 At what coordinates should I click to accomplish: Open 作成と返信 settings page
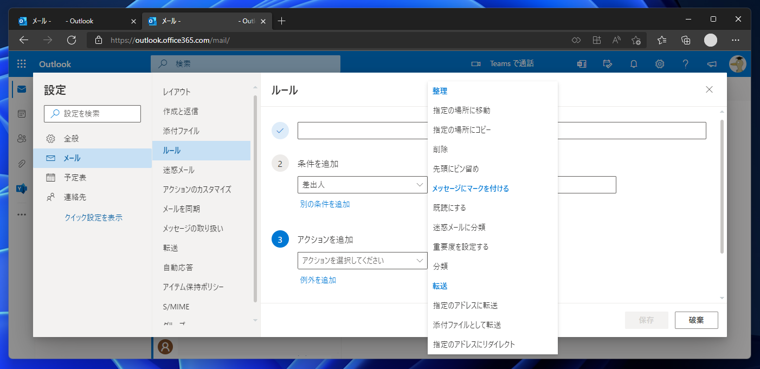pyautogui.click(x=201, y=111)
